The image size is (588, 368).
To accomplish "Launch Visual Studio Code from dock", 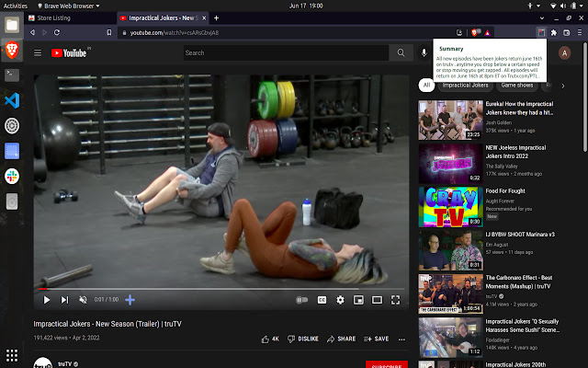I will (x=12, y=100).
